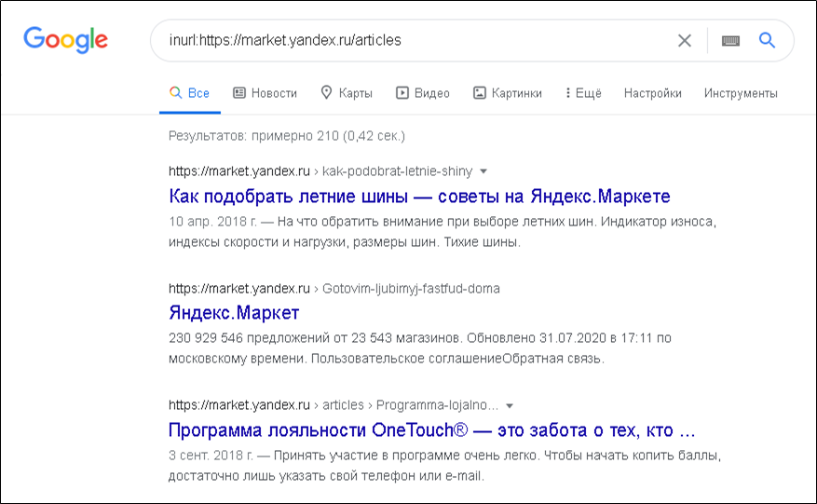Screen dimensions: 817x504
Task: Expand the Ещё menu
Action: click(x=583, y=93)
